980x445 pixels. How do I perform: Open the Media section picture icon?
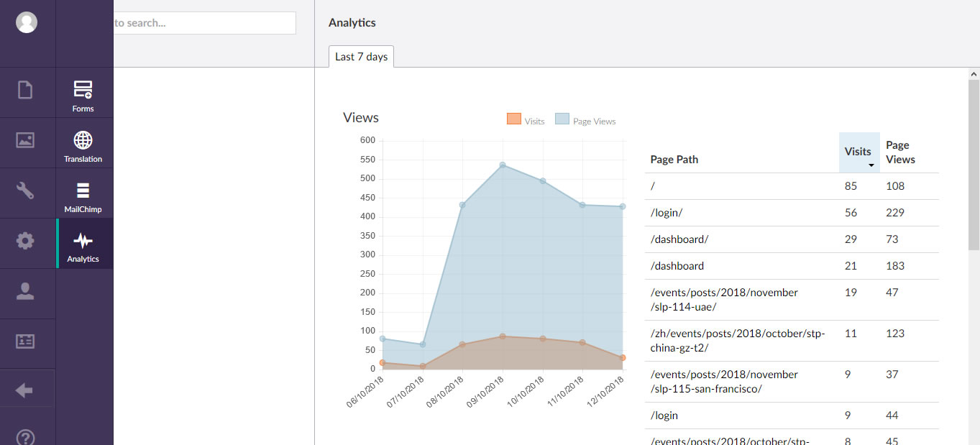(x=25, y=140)
